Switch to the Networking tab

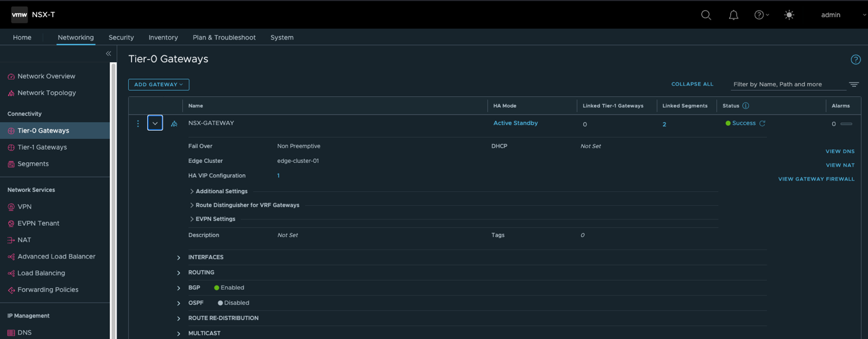[x=75, y=37]
